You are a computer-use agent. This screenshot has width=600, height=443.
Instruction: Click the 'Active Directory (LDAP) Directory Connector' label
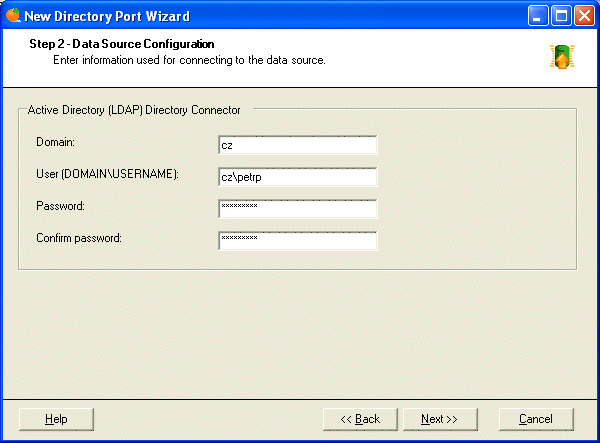134,110
